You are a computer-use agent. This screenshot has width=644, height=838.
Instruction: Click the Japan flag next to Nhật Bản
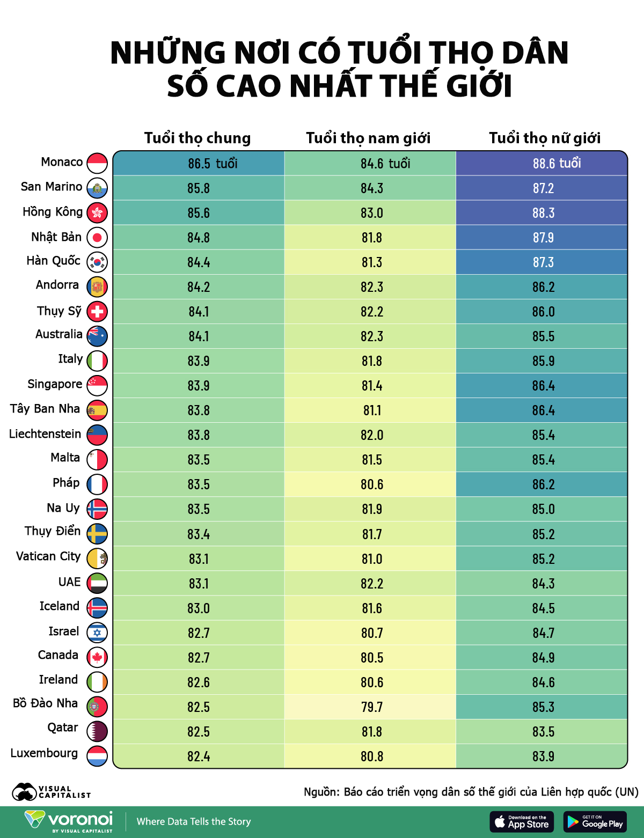(x=97, y=237)
